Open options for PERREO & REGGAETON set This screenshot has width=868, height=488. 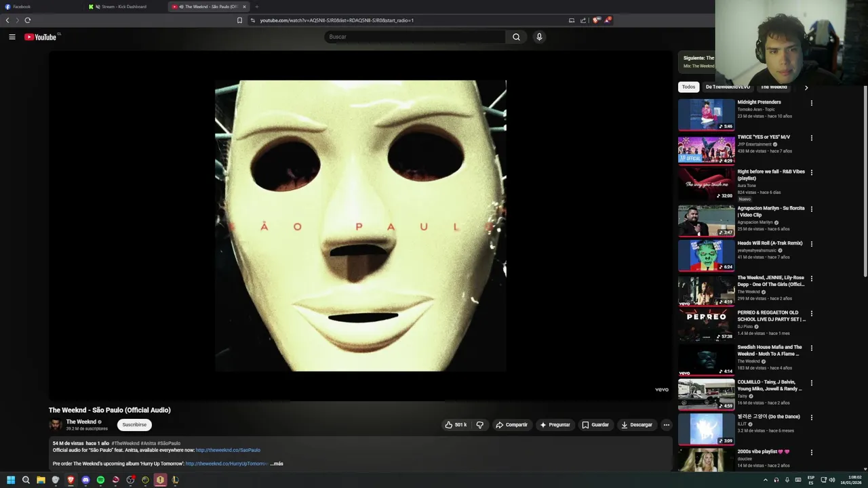[x=811, y=314]
